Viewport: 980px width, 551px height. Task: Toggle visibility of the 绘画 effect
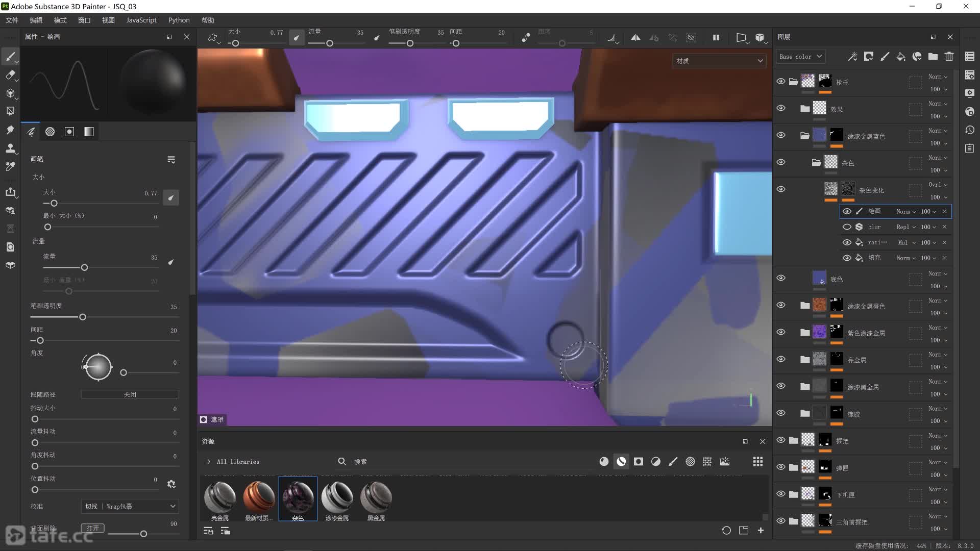[x=847, y=211]
